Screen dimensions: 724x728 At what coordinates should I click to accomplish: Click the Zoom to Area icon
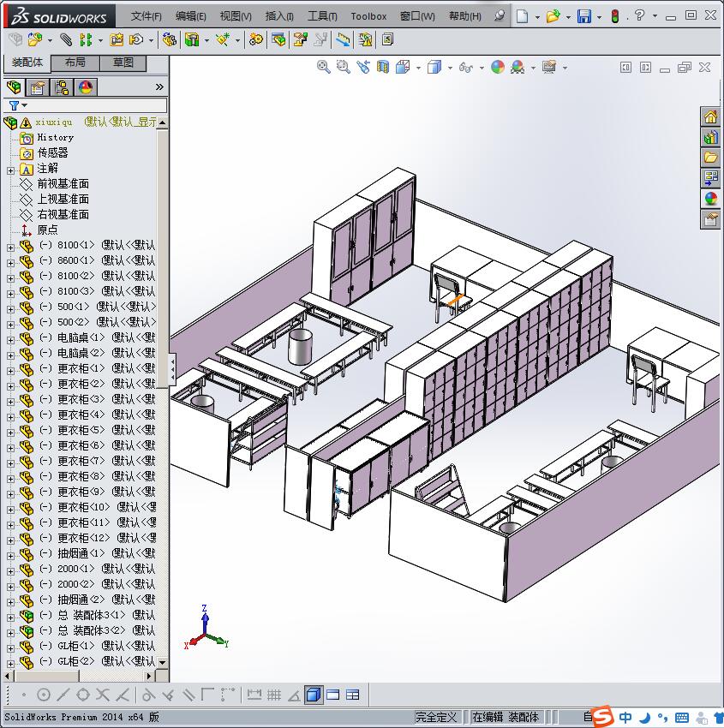point(343,68)
